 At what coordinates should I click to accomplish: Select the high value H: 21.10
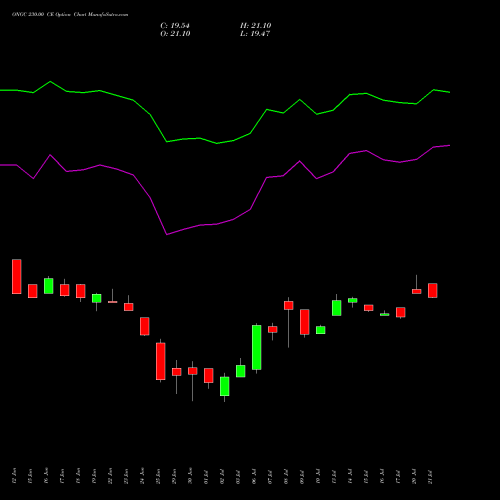256,26
